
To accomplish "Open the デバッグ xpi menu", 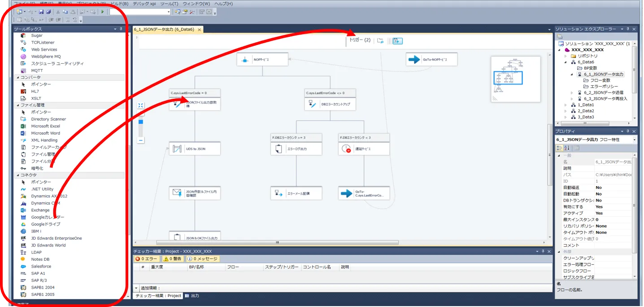I will click(144, 4).
